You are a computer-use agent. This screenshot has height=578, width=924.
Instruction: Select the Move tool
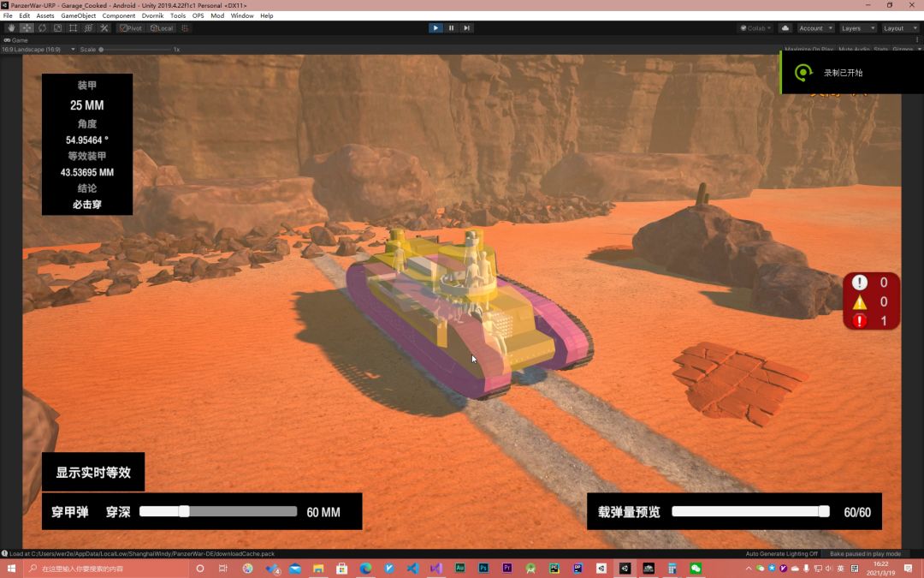click(27, 28)
